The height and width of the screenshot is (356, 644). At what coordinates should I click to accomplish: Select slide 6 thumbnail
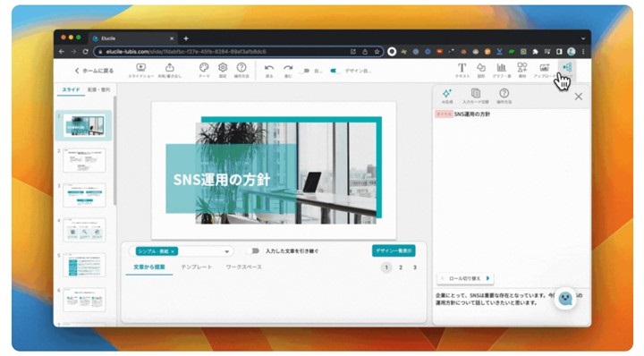(84, 300)
